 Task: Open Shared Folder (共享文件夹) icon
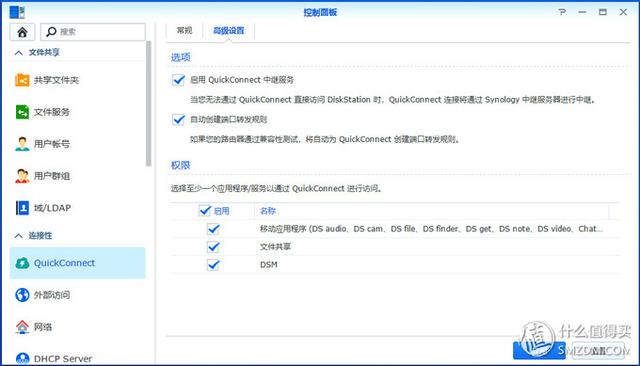tap(22, 80)
